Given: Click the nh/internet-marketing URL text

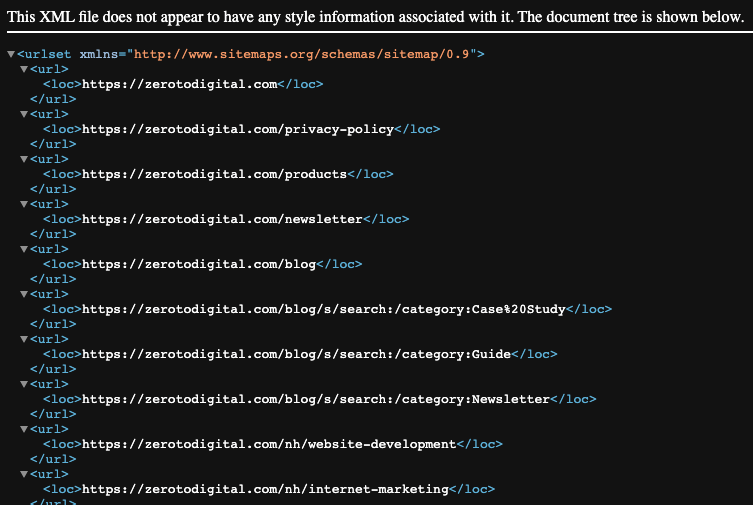Looking at the screenshot, I should point(264,489).
